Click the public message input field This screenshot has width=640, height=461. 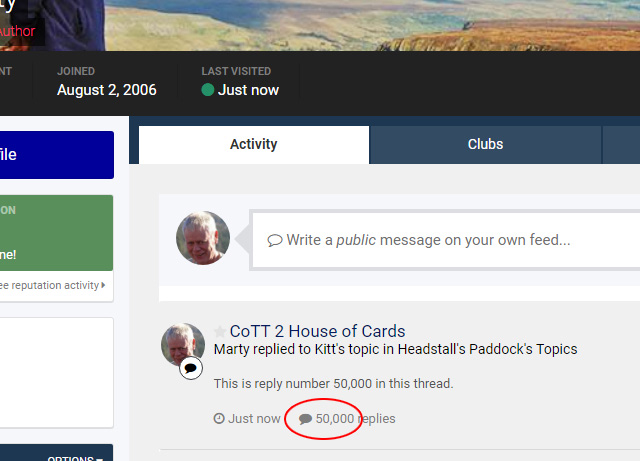click(x=446, y=240)
